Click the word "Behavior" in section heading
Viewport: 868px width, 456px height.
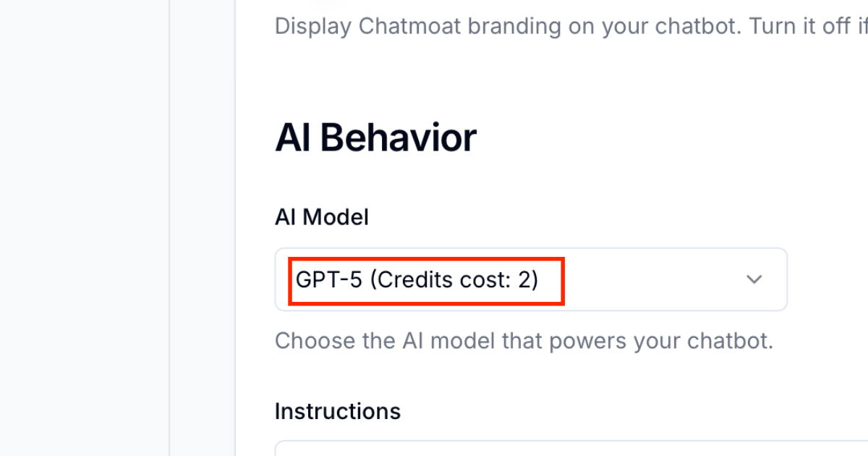coord(398,138)
